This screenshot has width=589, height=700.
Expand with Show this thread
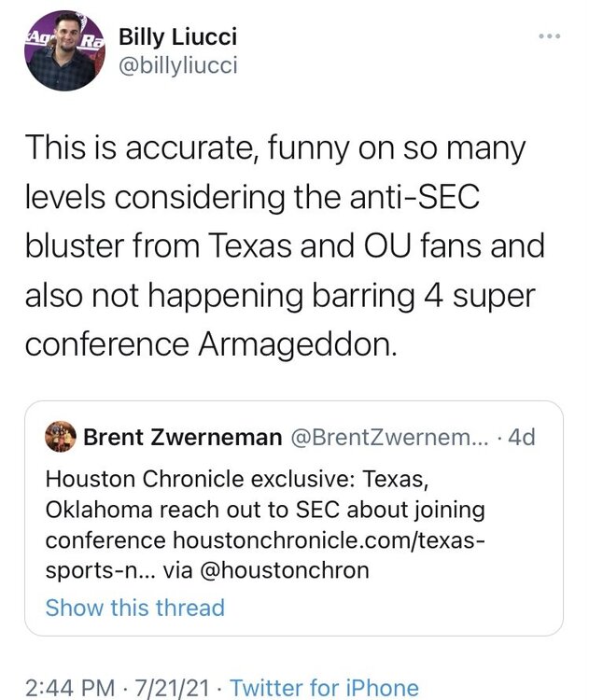pos(135,608)
